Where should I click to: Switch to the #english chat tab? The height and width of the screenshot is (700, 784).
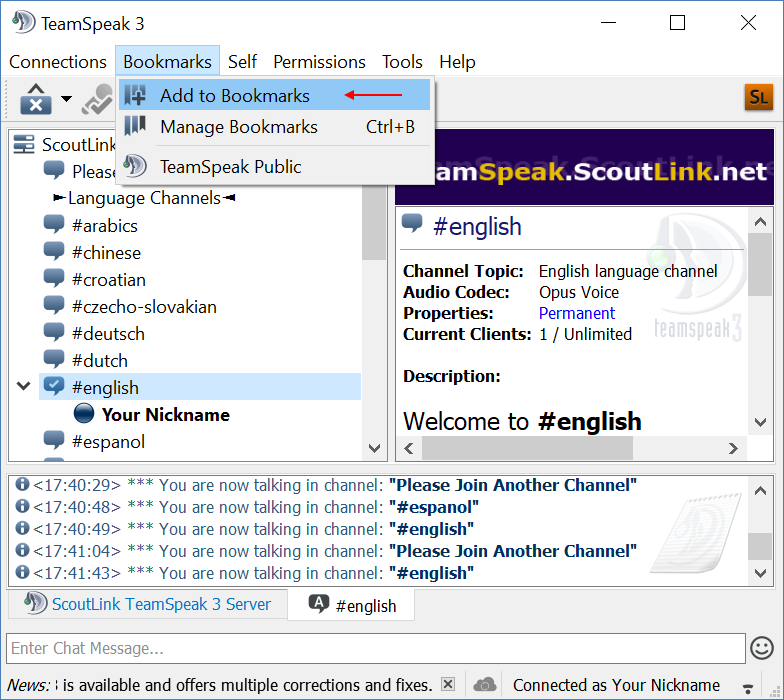click(x=351, y=605)
